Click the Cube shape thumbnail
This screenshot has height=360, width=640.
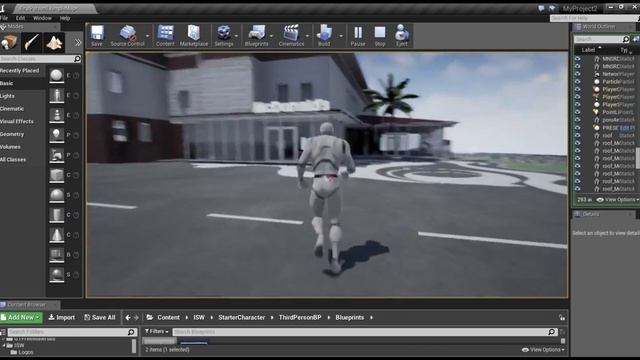tap(57, 175)
